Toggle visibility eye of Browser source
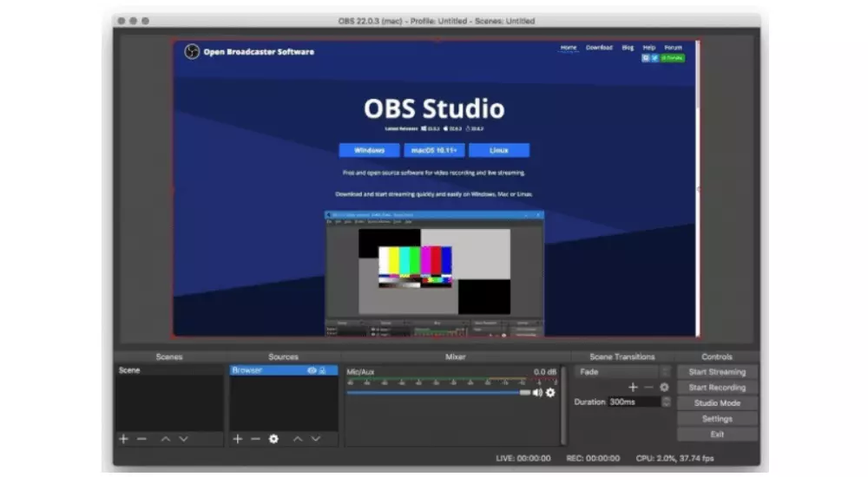Image resolution: width=868 pixels, height=477 pixels. pyautogui.click(x=312, y=370)
